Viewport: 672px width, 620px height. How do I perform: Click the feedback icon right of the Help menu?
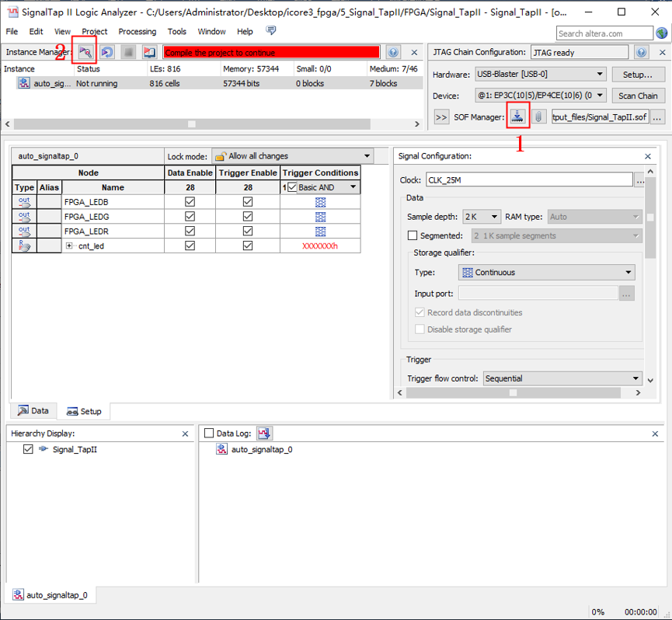click(x=271, y=31)
